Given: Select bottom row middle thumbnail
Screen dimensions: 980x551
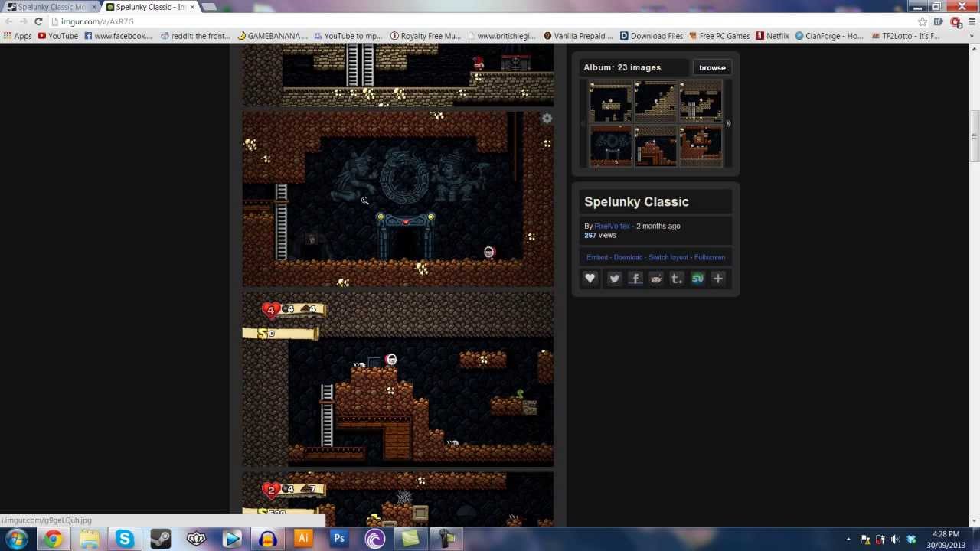Looking at the screenshot, I should pyautogui.click(x=655, y=146).
